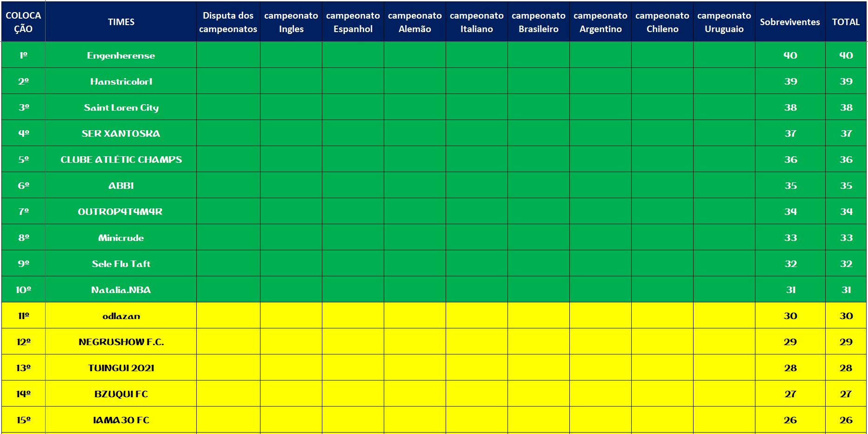Select the campeonato Brasileiro header cell

point(538,22)
